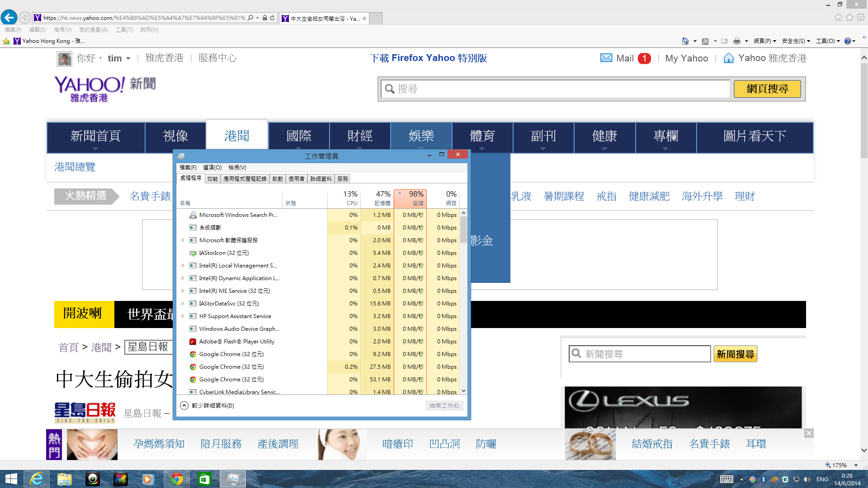Open Internet Explorer from taskbar
The width and height of the screenshot is (868, 488).
pos(36,479)
